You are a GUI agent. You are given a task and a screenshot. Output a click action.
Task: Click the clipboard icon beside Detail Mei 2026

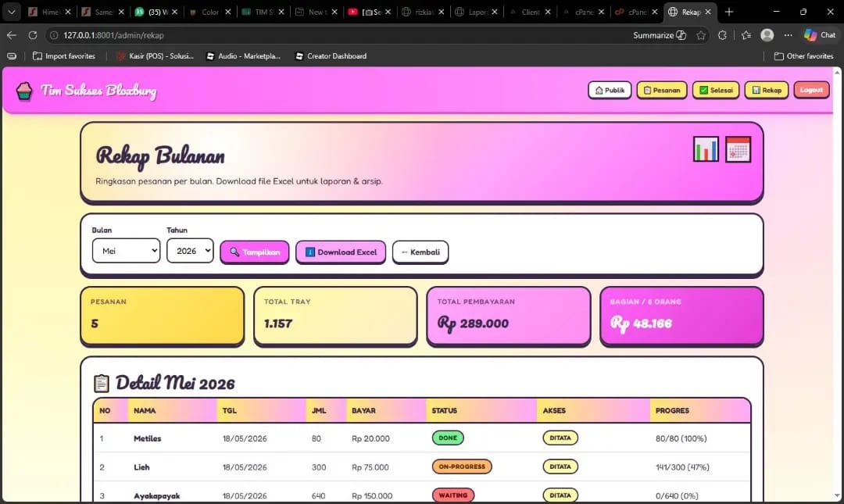(x=101, y=384)
